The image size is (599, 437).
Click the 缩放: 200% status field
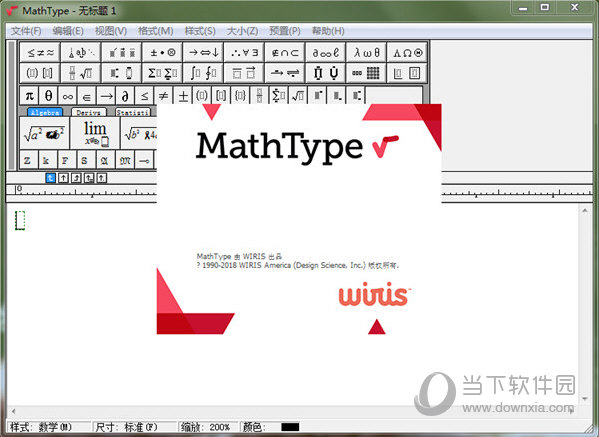click(x=208, y=427)
